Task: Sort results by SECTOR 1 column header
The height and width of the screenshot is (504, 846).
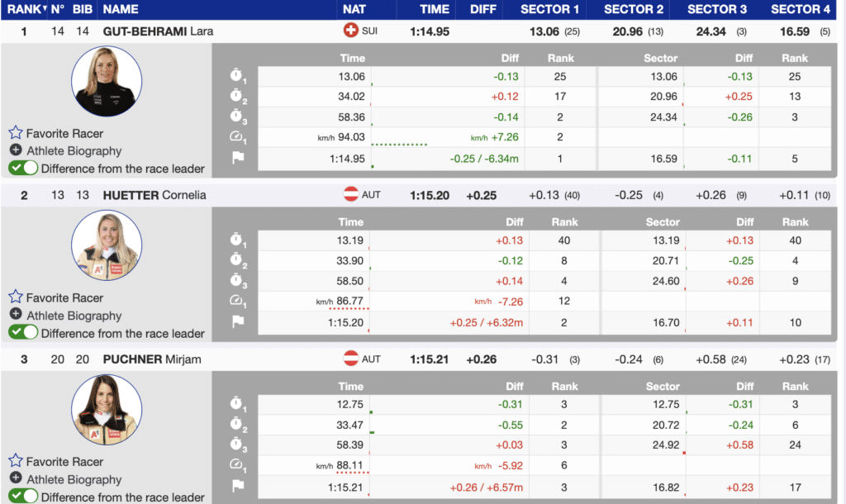Action: 550,10
